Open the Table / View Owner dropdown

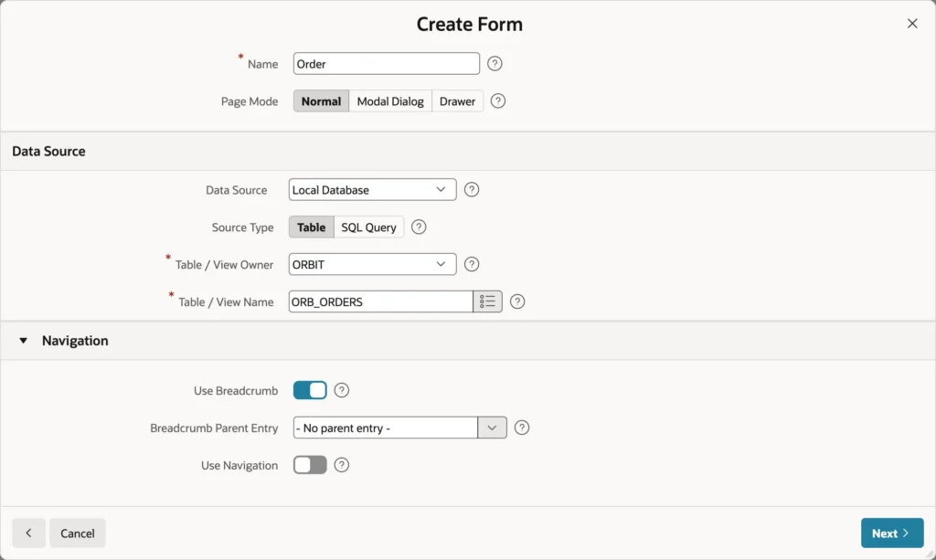(x=373, y=264)
